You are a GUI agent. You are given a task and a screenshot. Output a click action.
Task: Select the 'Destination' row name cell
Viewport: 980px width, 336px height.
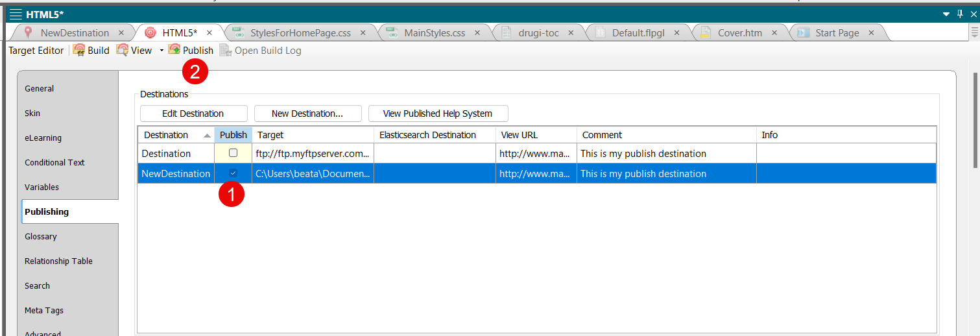pos(176,154)
